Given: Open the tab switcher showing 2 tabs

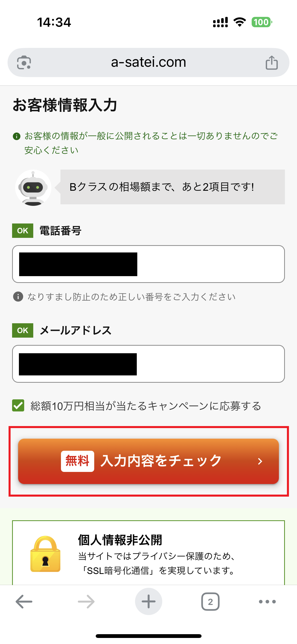Looking at the screenshot, I should 210,602.
